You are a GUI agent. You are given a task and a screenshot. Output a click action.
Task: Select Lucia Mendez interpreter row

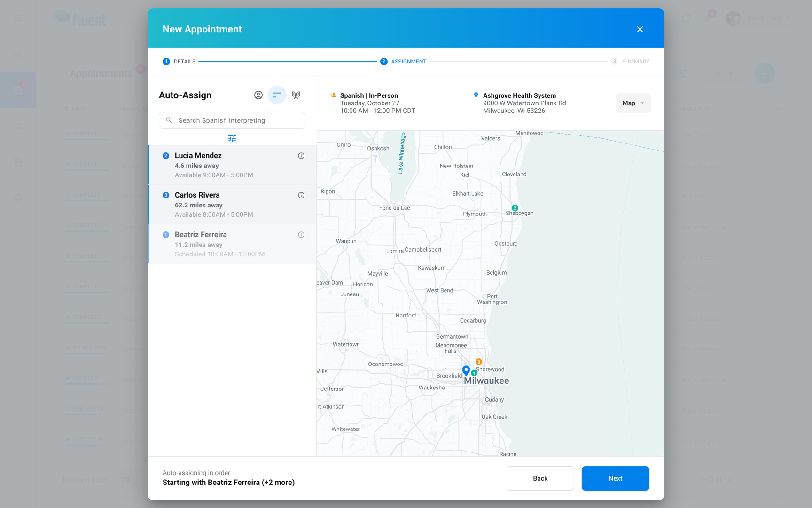tap(232, 165)
